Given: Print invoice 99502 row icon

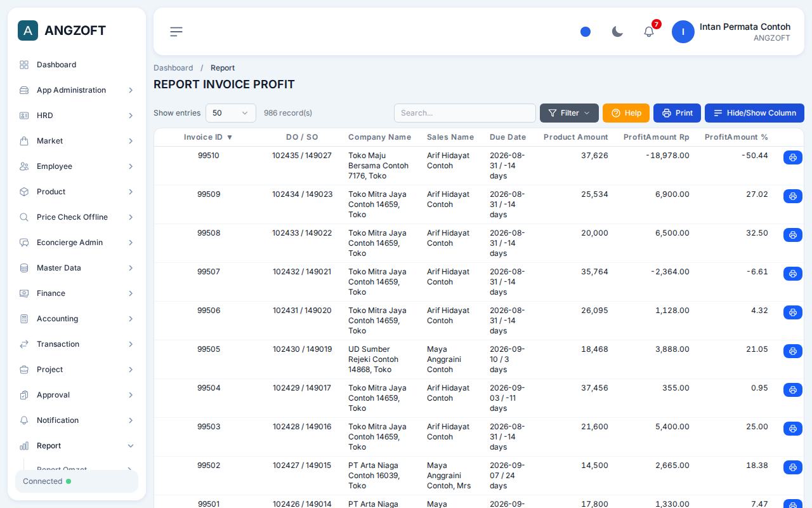Looking at the screenshot, I should click(x=793, y=467).
